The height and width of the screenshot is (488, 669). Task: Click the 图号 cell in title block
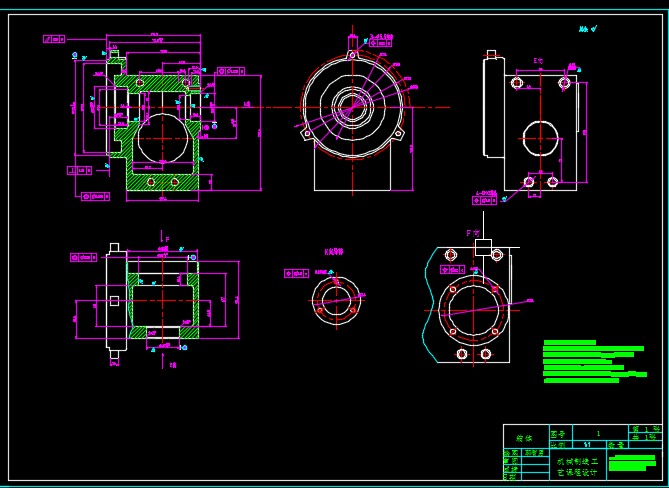click(557, 433)
